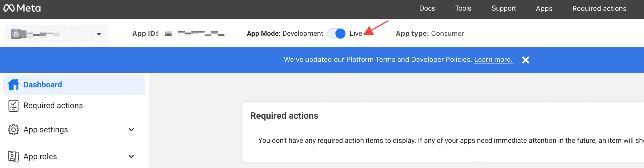This screenshot has height=168, width=644.
Task: Open the app selector dropdown arrow
Action: click(99, 34)
